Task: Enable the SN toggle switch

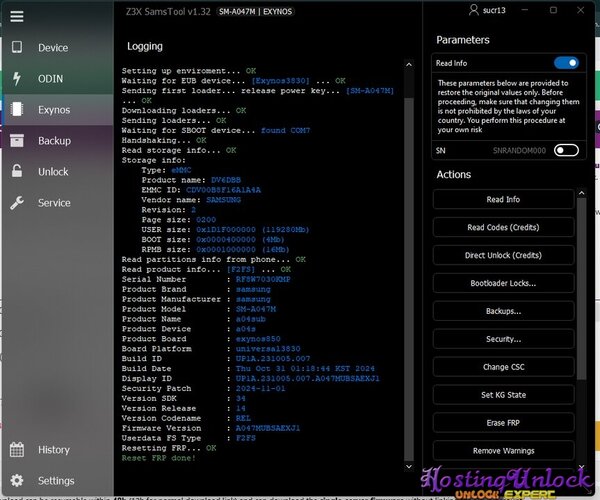Action: [566, 150]
